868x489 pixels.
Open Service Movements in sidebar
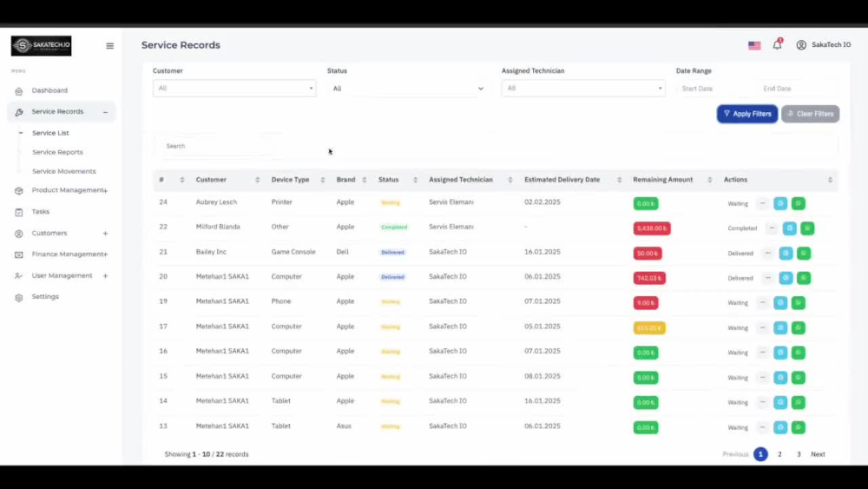(x=63, y=172)
